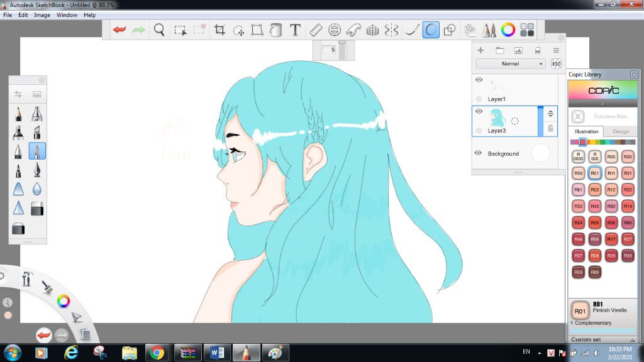This screenshot has width=644, height=362.
Task: Click the green Redo arrow in top toolbar
Action: (x=139, y=30)
